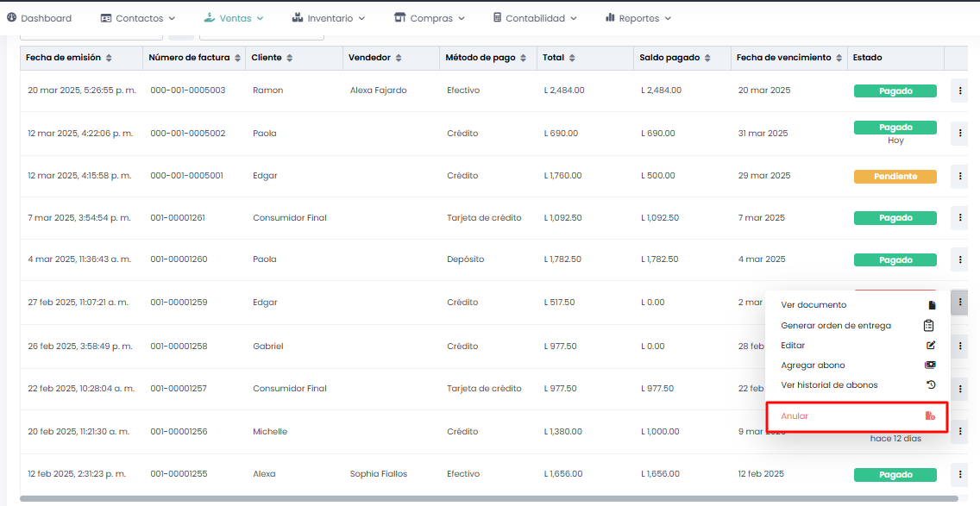The height and width of the screenshot is (506, 980).
Task: Open invoice number 000-001-0005002 link
Action: pyautogui.click(x=187, y=134)
